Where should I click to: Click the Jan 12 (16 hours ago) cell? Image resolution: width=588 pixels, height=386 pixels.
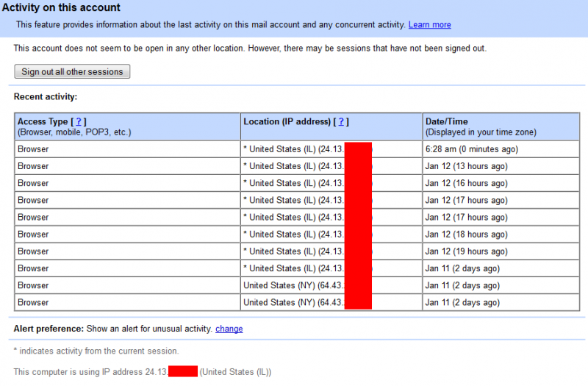coord(501,183)
